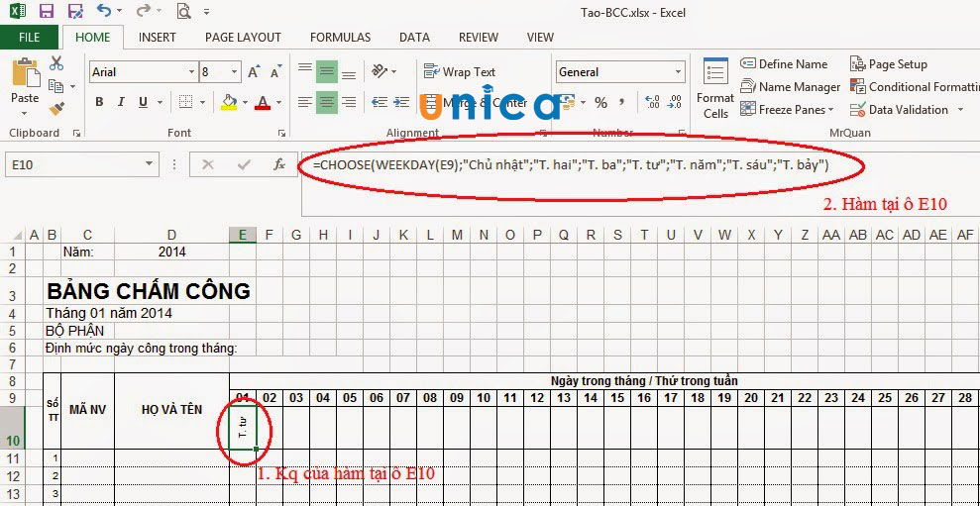Screen dimensions: 980x506
Task: Click Increase Decimal icon
Action: pyautogui.click(x=651, y=102)
